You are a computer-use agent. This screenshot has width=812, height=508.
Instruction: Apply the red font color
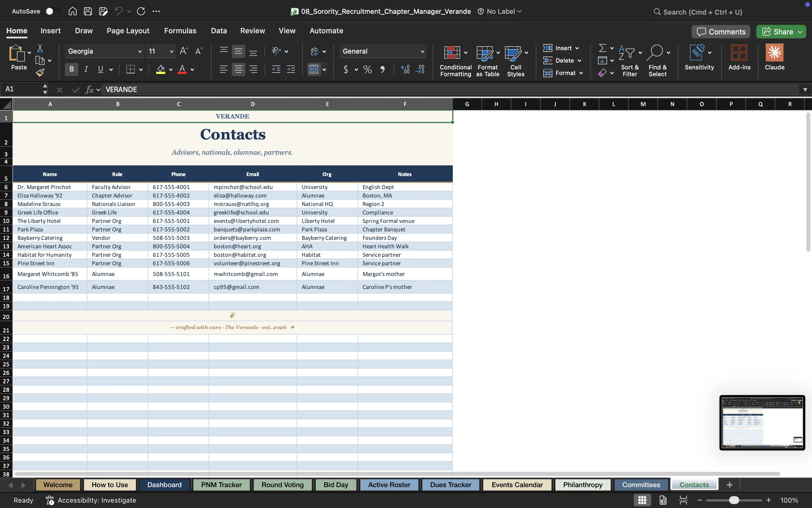point(182,69)
